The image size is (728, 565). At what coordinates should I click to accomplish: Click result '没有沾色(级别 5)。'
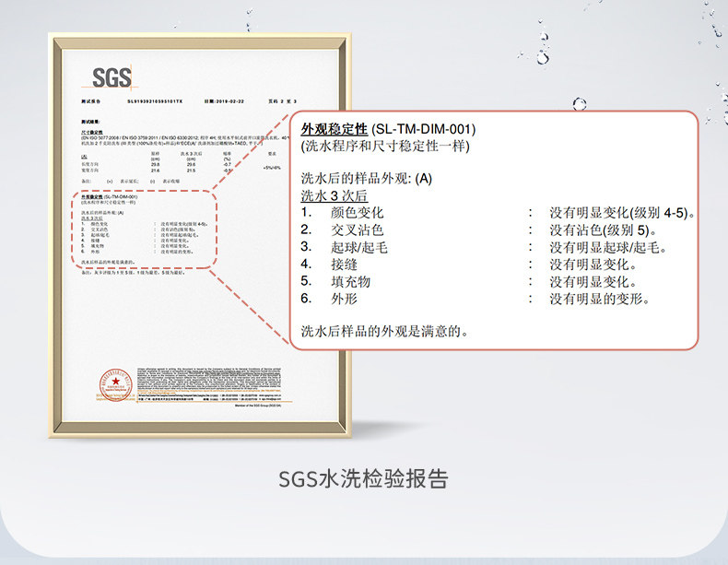click(603, 230)
